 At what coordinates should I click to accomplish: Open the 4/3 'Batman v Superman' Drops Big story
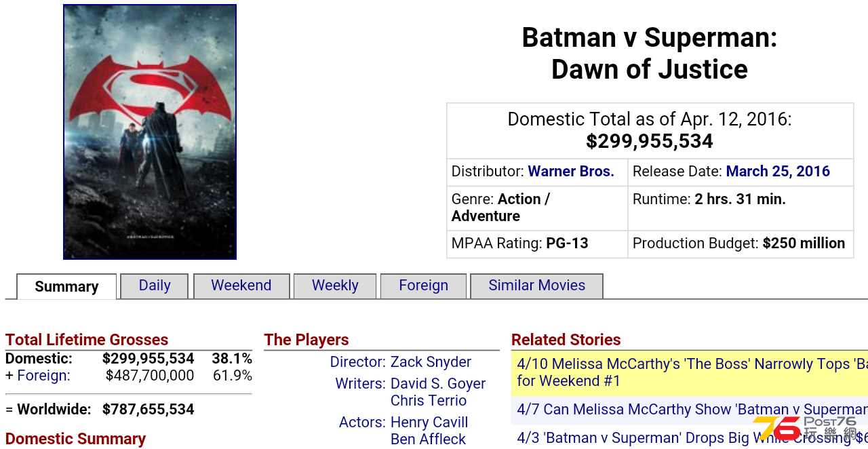coord(690,437)
